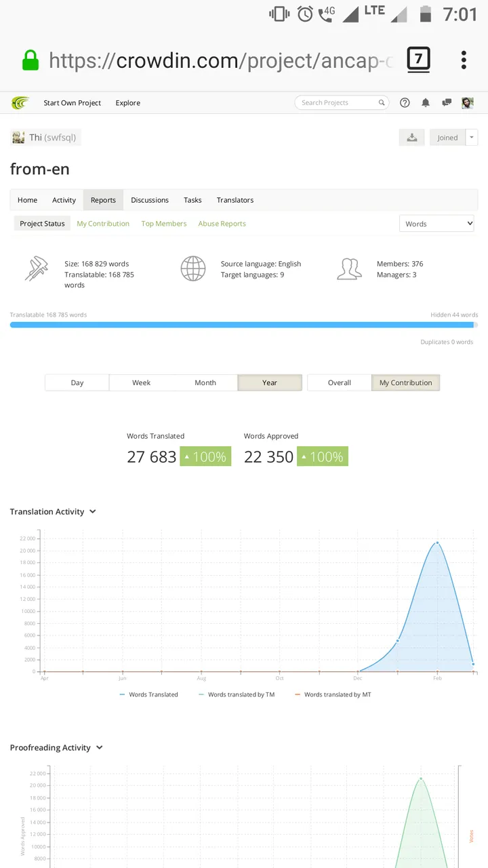Viewport: 488px width, 868px height.
Task: Open the Tasks tab
Action: (x=192, y=200)
